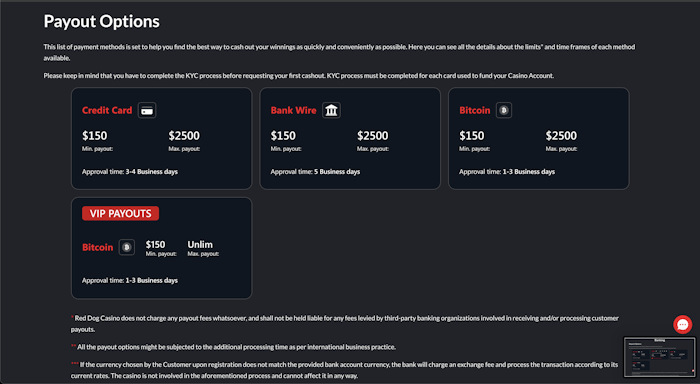Click the VIP Bitcoin coin icon

click(127, 247)
